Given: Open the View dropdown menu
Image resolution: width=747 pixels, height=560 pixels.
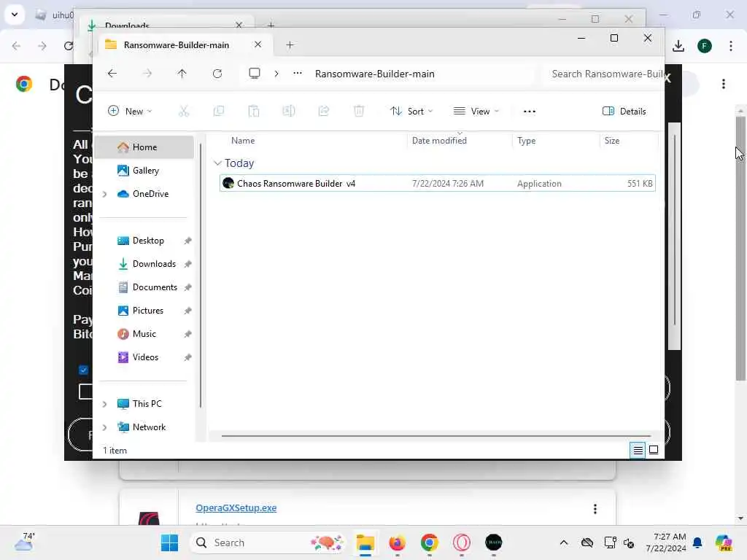Looking at the screenshot, I should (x=476, y=111).
